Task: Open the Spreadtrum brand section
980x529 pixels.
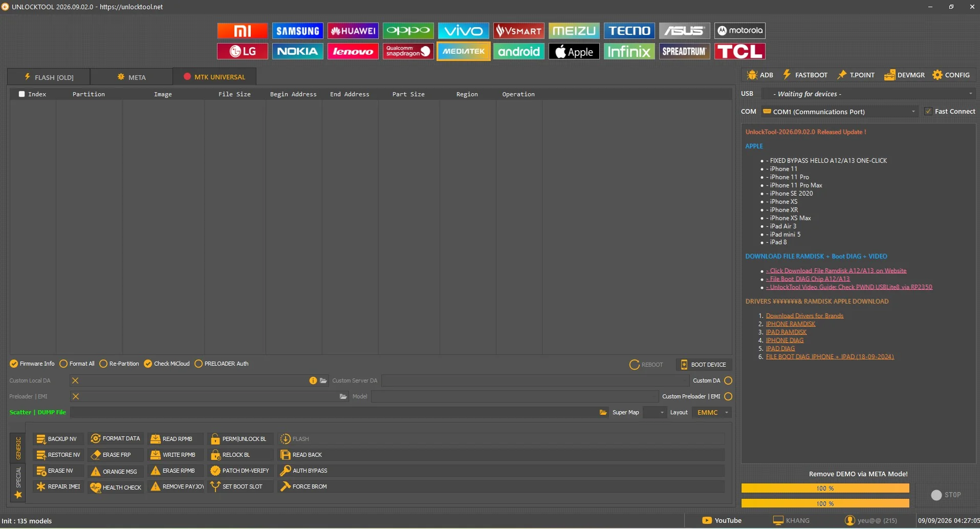Action: tap(684, 51)
